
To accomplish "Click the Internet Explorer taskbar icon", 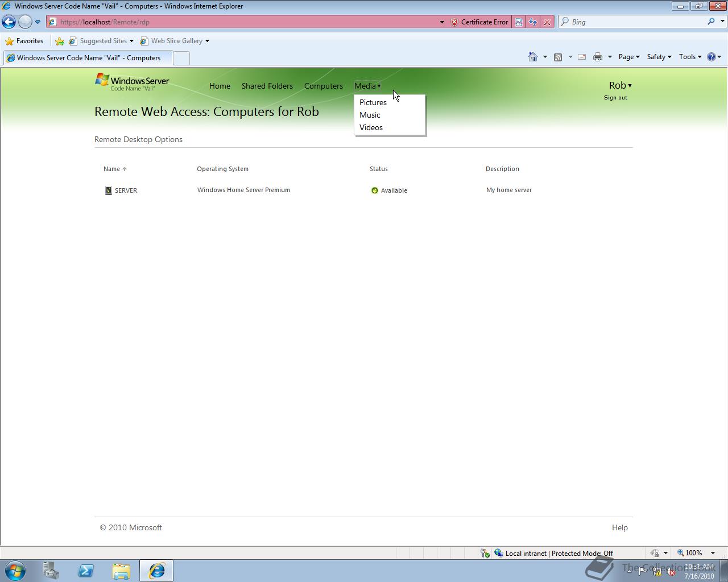I will tap(156, 571).
